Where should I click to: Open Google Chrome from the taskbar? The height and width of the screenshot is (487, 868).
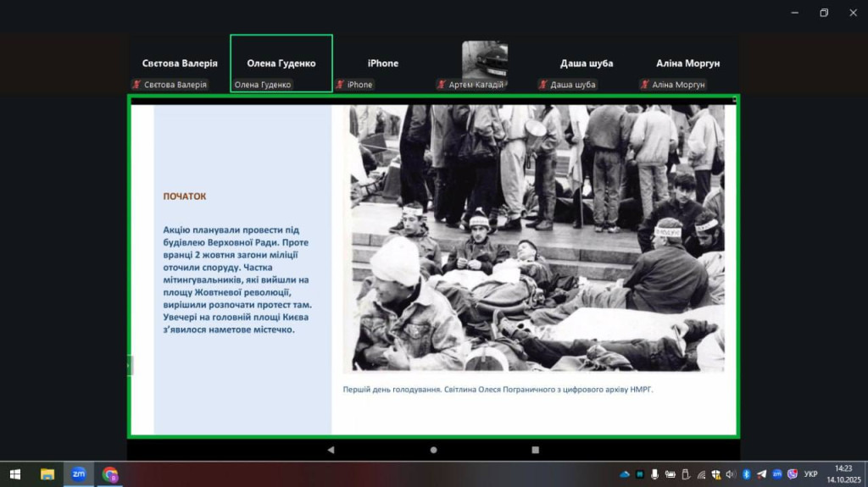[110, 474]
